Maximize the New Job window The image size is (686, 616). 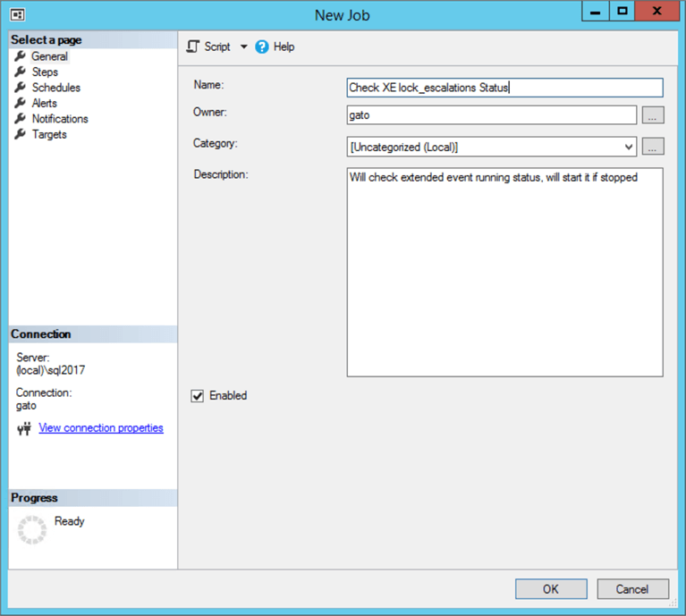coord(622,12)
